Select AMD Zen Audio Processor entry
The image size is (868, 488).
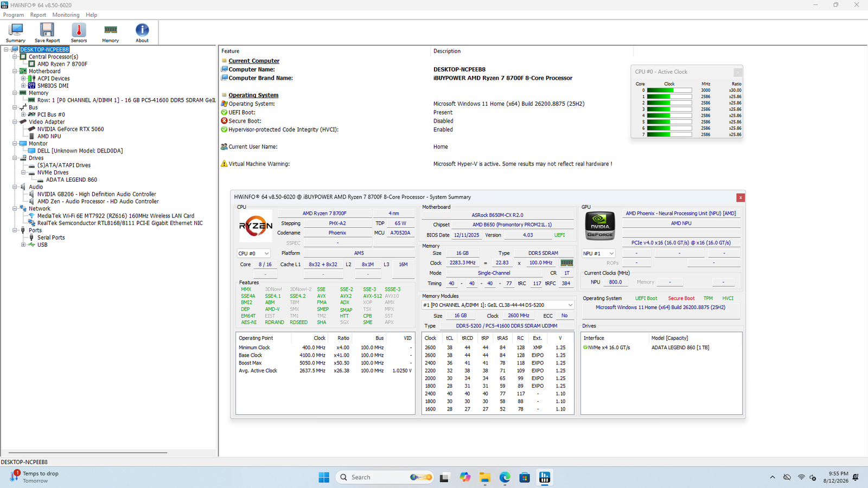98,201
